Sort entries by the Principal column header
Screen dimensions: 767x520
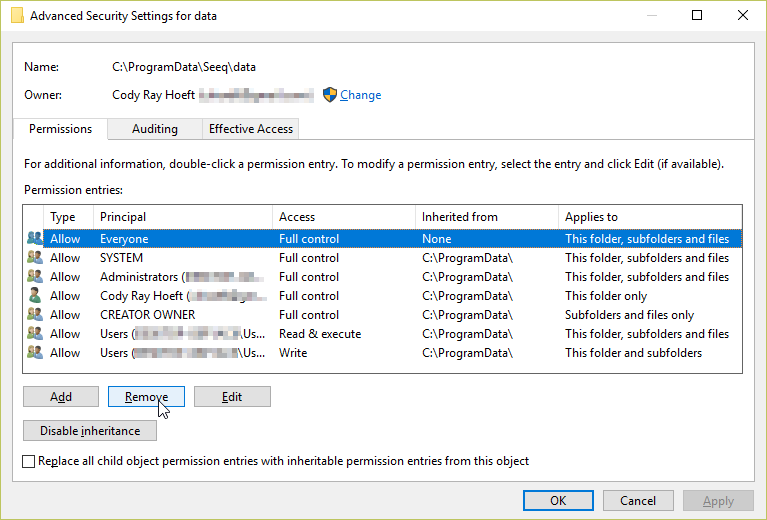pyautogui.click(x=182, y=217)
